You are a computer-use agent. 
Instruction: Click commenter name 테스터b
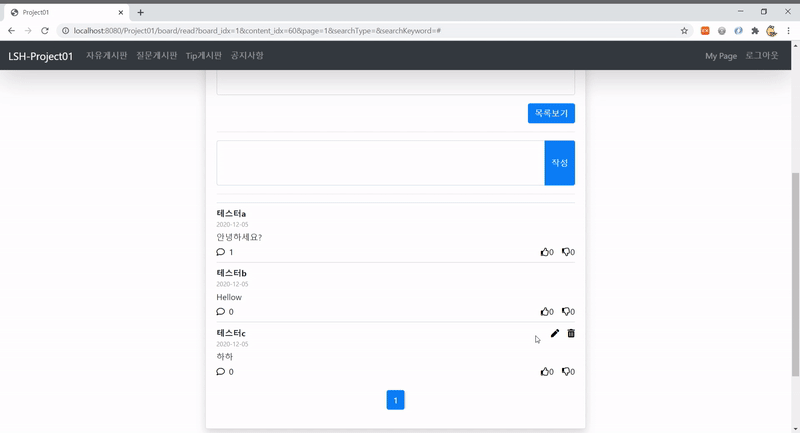click(x=231, y=273)
